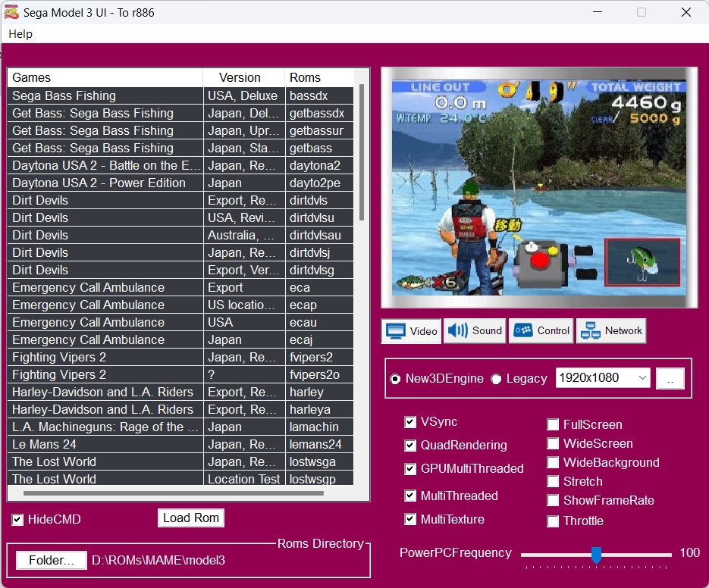Select the dirtdvlsu rom entry
Image resolution: width=709 pixels, height=588 pixels.
180,217
